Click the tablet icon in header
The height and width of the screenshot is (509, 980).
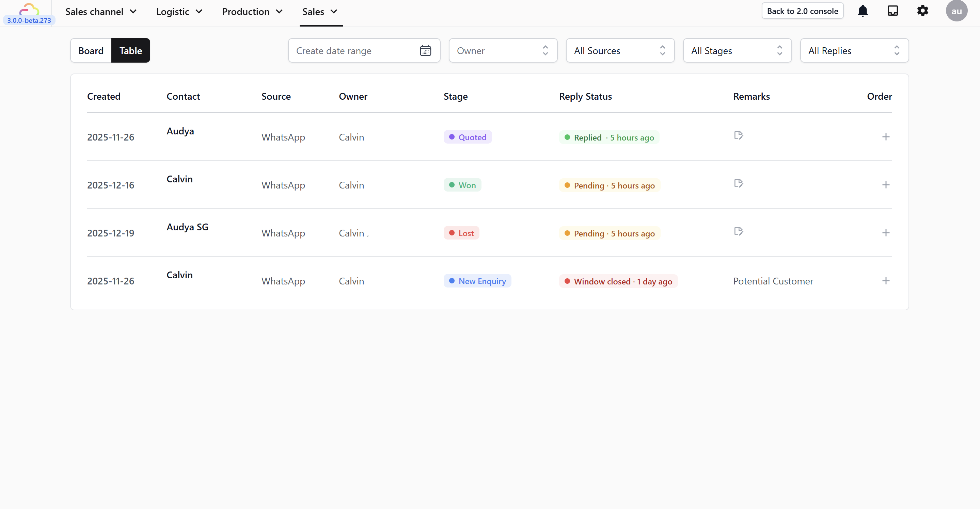coord(892,11)
